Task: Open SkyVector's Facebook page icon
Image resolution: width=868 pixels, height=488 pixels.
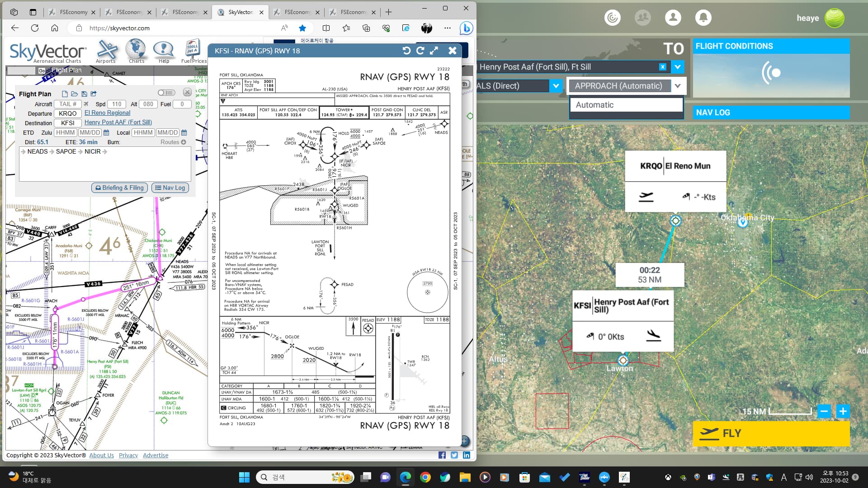Action: point(442,455)
